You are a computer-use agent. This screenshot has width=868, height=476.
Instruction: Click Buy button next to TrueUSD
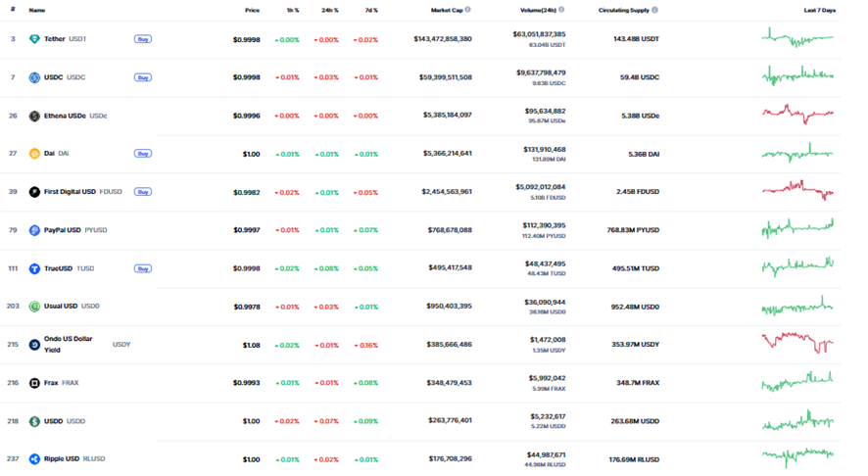(143, 268)
